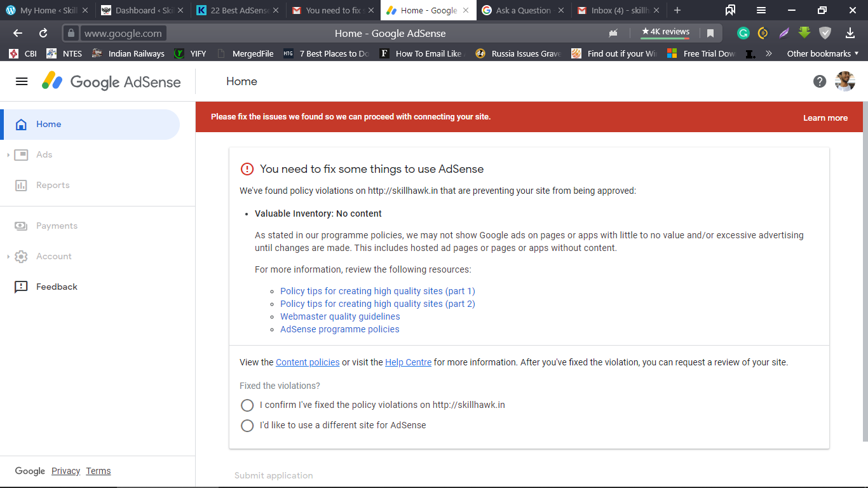Open a new browser tab
The width and height of the screenshot is (868, 488).
pyautogui.click(x=677, y=10)
